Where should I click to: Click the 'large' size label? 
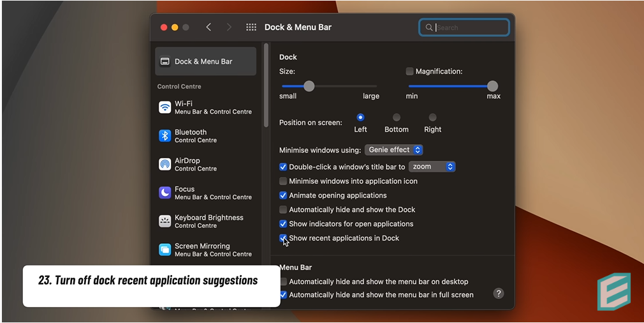click(371, 96)
